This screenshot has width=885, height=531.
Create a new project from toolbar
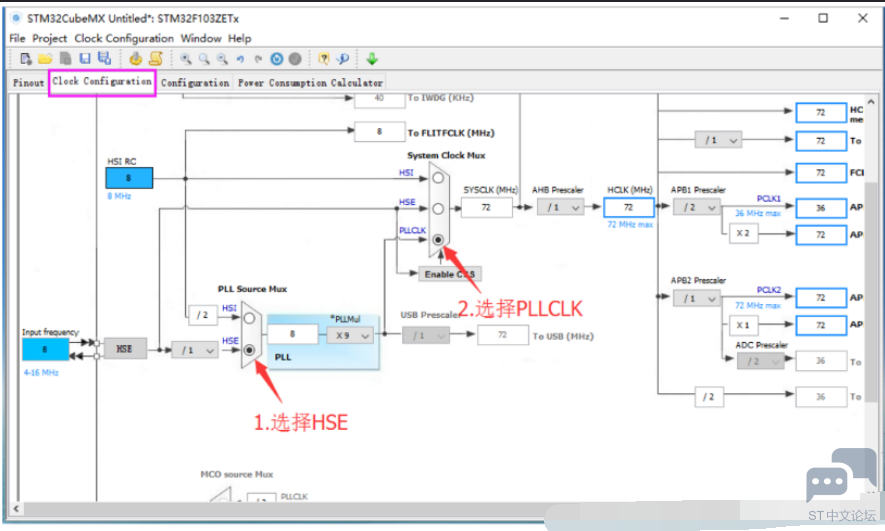(25, 59)
